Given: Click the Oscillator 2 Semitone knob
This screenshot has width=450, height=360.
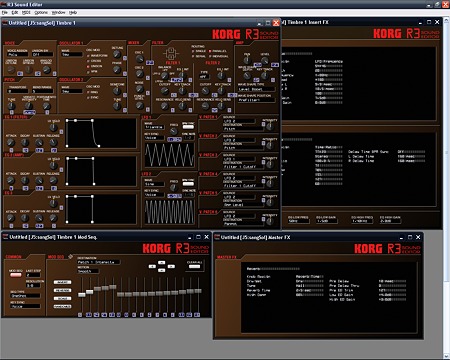Looking at the screenshot, I should [117, 91].
